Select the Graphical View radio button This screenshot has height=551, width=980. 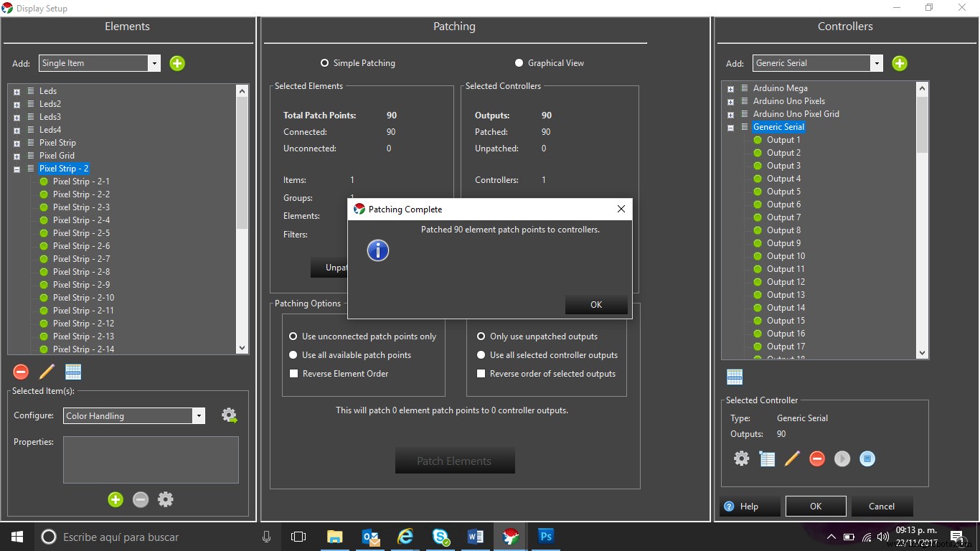point(519,63)
